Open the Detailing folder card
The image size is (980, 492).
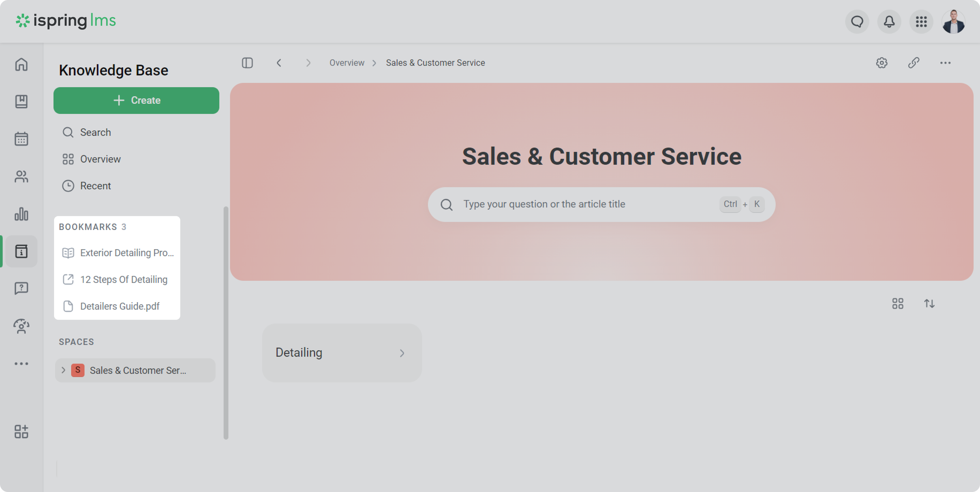coord(342,352)
